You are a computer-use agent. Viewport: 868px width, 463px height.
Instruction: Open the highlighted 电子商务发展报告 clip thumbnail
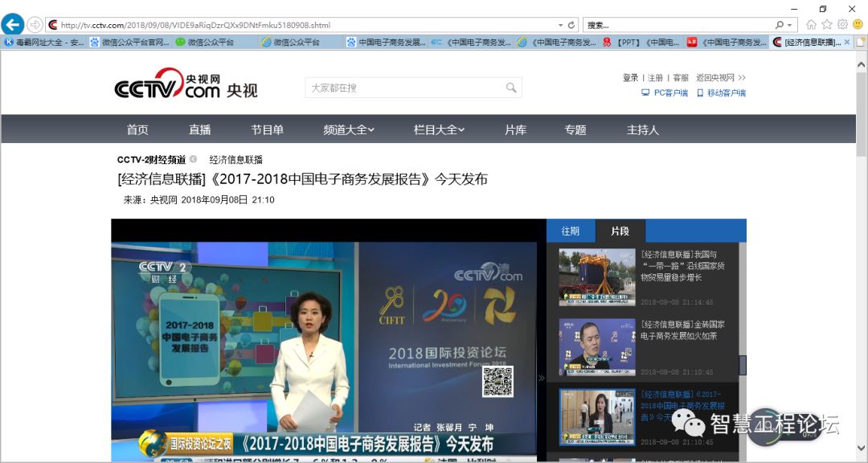(x=597, y=416)
